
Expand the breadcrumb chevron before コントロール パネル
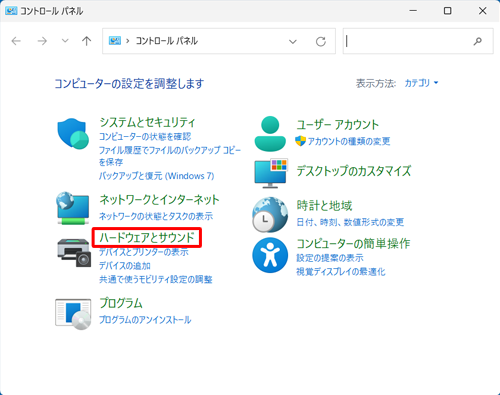click(x=127, y=41)
